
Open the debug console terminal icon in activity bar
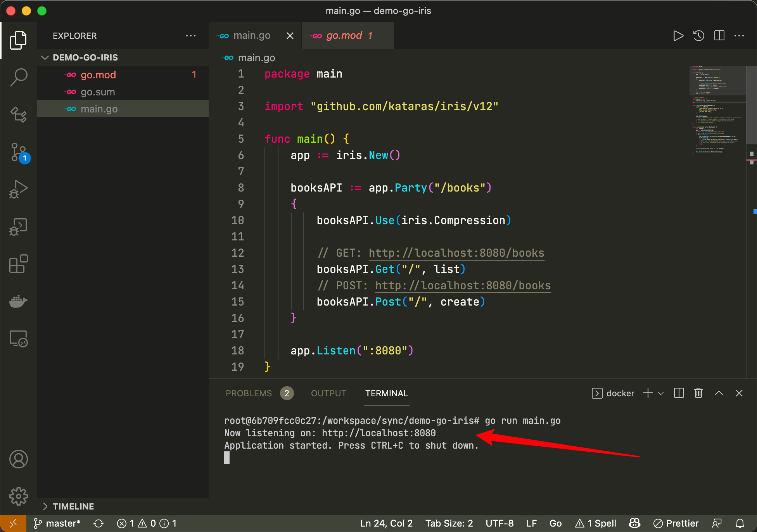point(18,226)
